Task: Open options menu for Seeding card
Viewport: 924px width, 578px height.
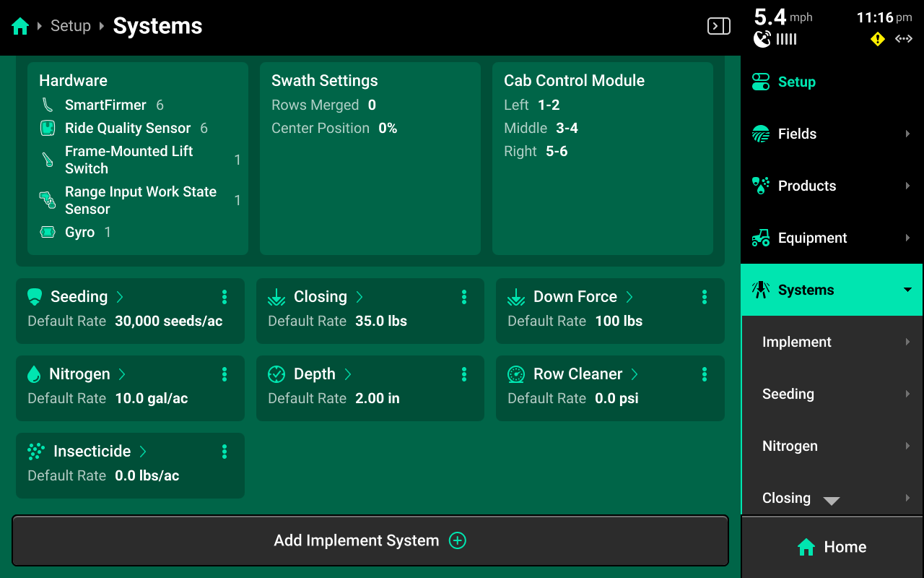Action: pyautogui.click(x=225, y=297)
